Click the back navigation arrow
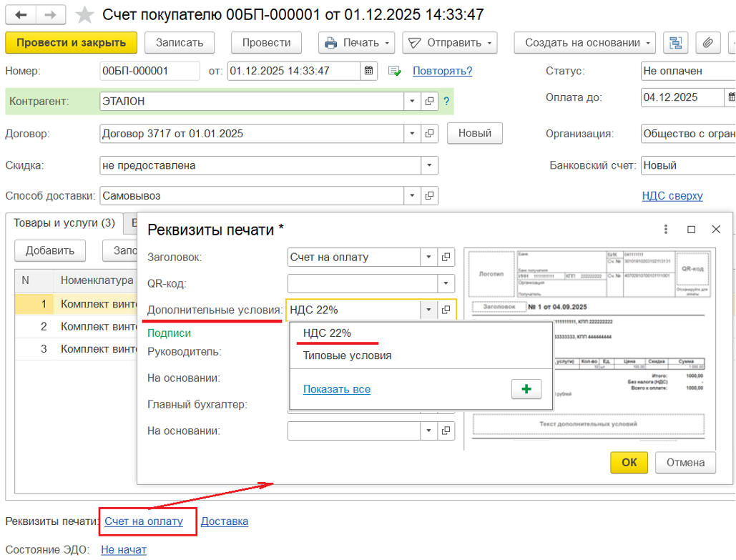The height and width of the screenshot is (560, 736). pyautogui.click(x=21, y=14)
